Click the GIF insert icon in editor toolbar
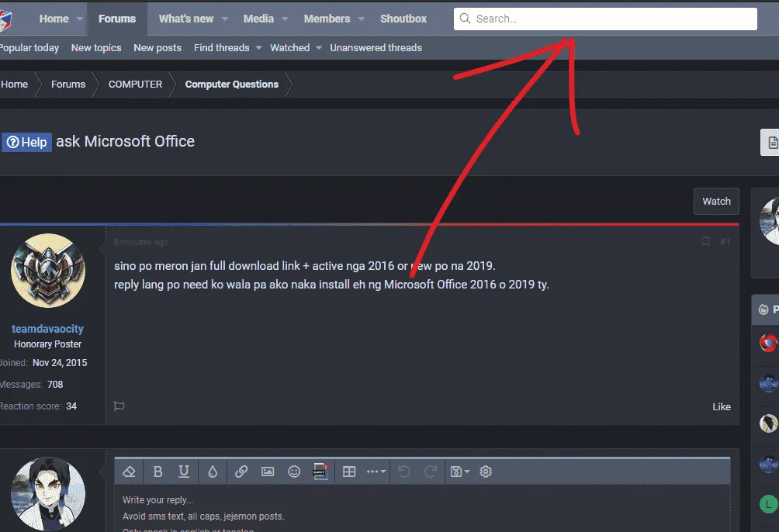The width and height of the screenshot is (779, 532). point(320,472)
